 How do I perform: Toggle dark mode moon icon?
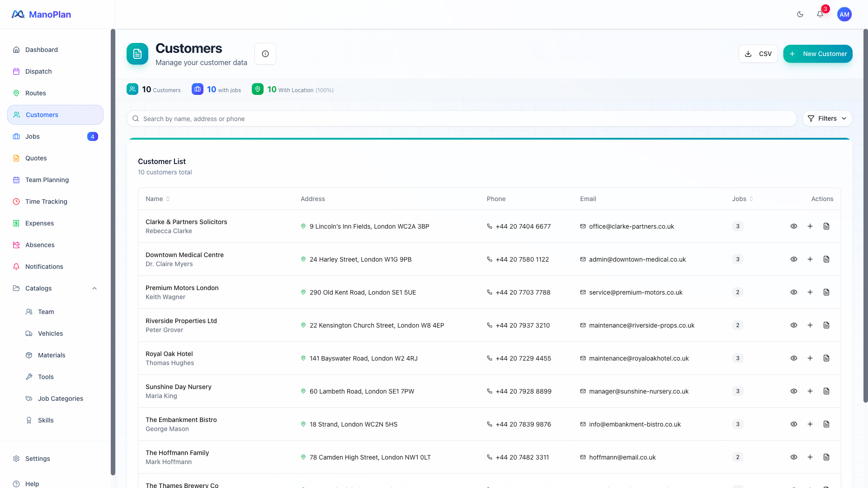tap(800, 14)
